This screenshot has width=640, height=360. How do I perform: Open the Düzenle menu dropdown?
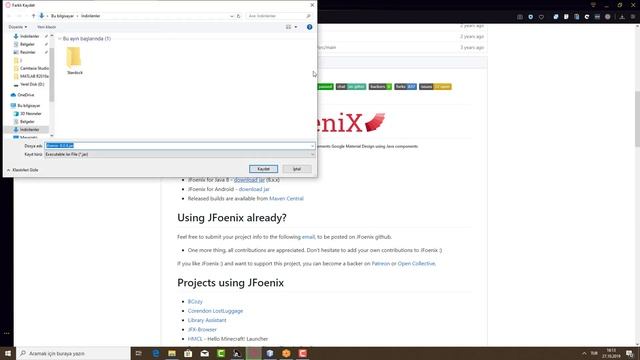[x=18, y=27]
